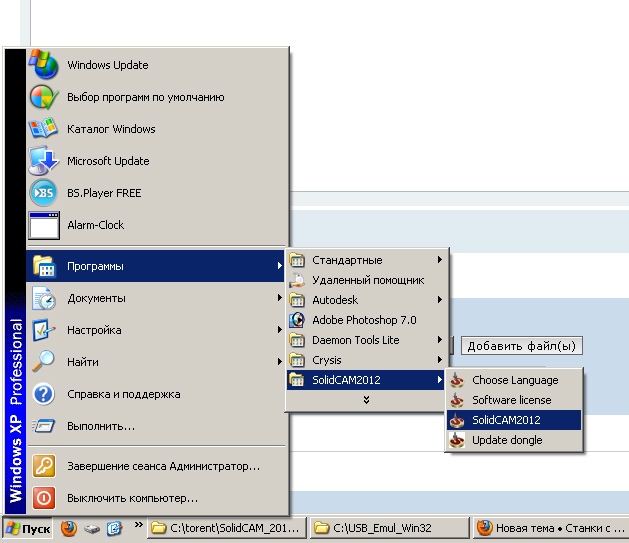Select Выполнить... menu item

point(157,426)
